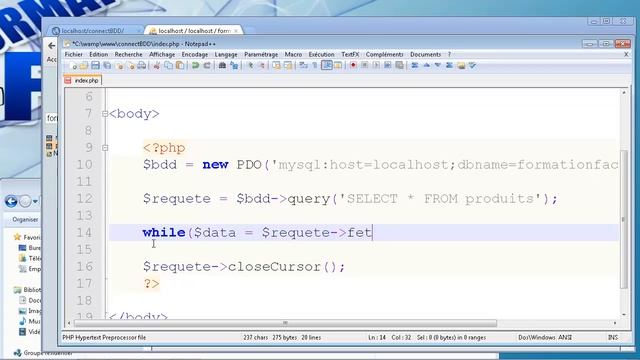This screenshot has height=360, width=640.
Task: Open the Paramétrage menu
Action: click(x=261, y=54)
